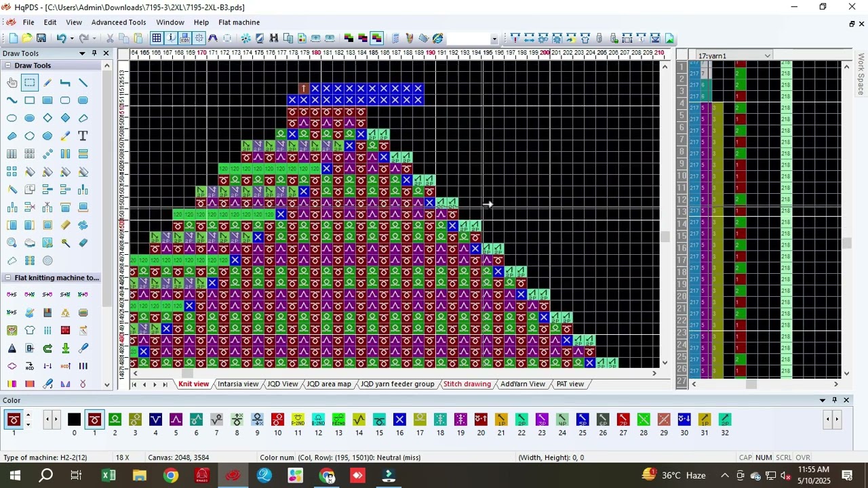Toggle auto-hide pin on Color panel
868x488 pixels.
(x=835, y=401)
